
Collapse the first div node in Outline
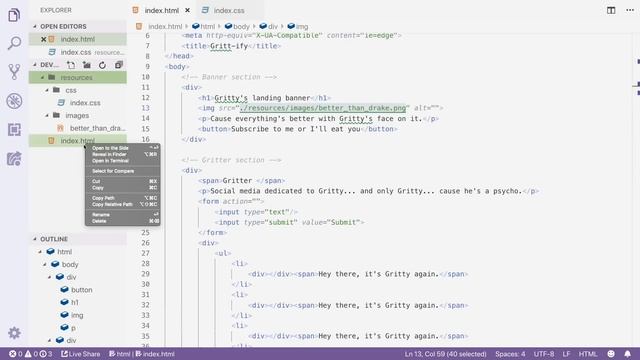pyautogui.click(x=50, y=277)
